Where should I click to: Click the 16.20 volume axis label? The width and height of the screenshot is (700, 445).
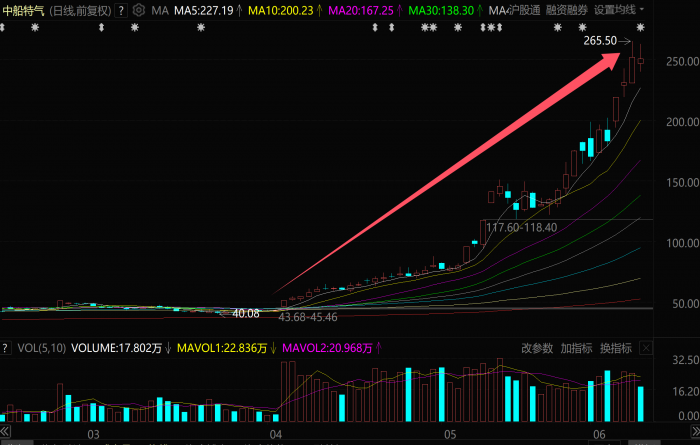tap(686, 391)
